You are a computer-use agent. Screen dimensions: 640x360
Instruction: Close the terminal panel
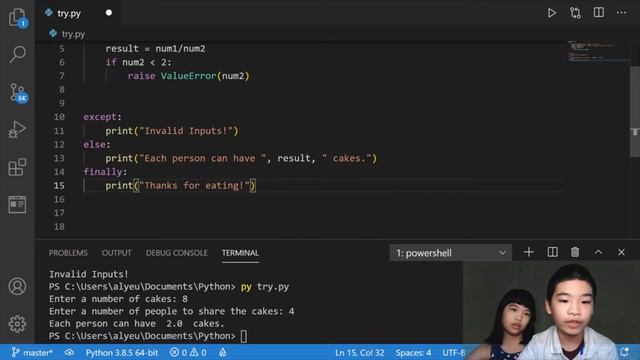[621, 252]
